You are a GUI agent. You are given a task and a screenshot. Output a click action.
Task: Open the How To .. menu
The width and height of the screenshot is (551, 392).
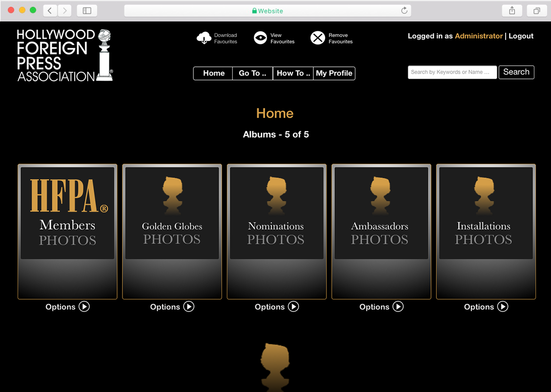coord(293,73)
